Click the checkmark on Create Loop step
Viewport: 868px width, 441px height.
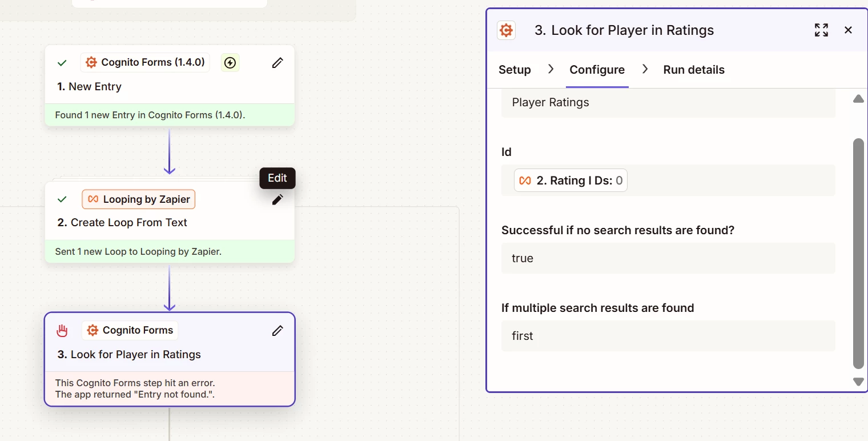pyautogui.click(x=62, y=199)
